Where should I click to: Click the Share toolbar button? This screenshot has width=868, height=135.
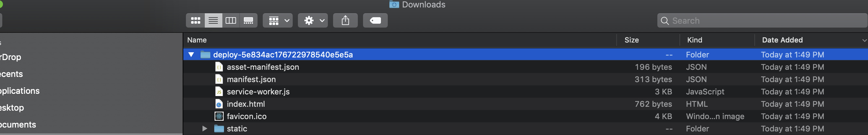345,20
